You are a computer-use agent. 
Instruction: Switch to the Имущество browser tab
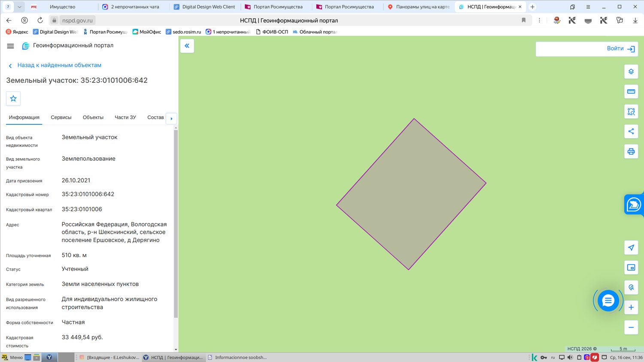point(62,7)
